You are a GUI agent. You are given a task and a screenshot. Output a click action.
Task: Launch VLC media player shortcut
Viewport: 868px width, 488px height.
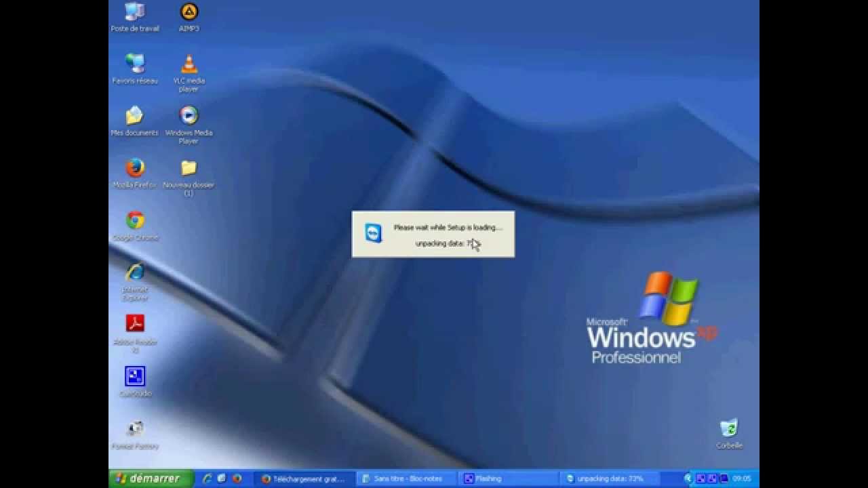189,73
